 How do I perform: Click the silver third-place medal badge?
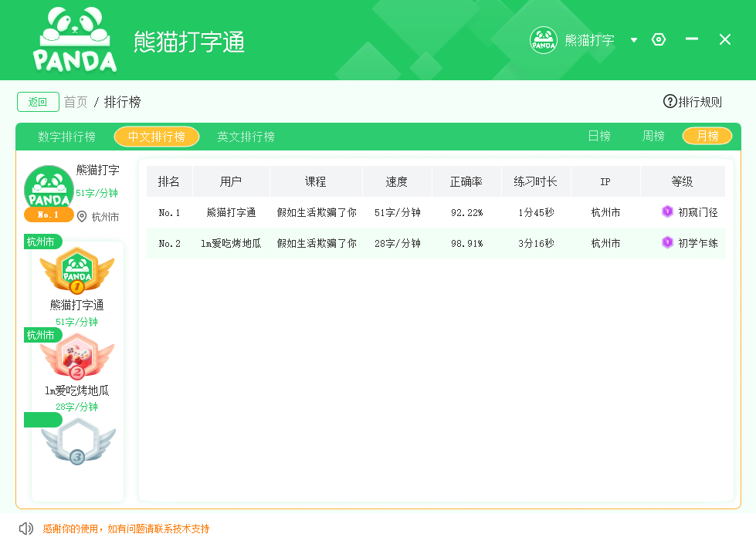pos(78,441)
